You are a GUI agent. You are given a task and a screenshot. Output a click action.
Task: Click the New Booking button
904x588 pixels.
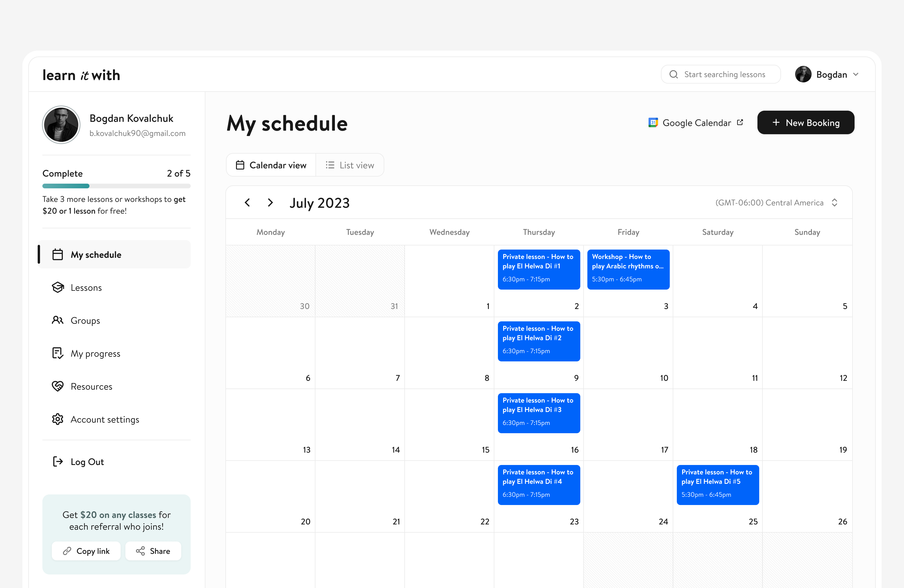[x=806, y=123]
